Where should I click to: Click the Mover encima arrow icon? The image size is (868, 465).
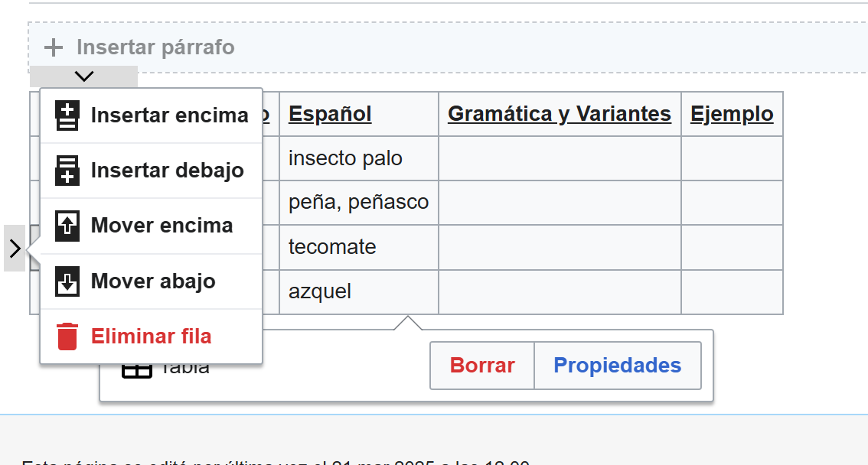coord(67,226)
